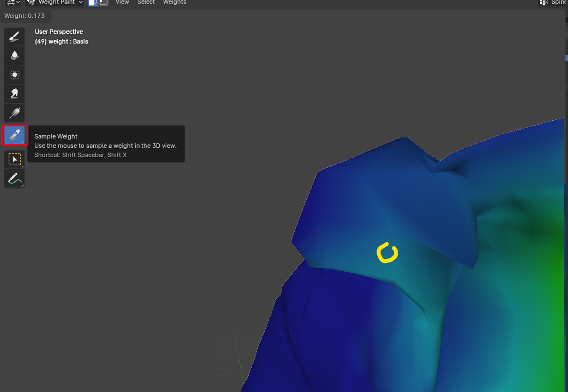Open the Weights menu
This screenshot has width=568, height=392.
[x=174, y=2]
